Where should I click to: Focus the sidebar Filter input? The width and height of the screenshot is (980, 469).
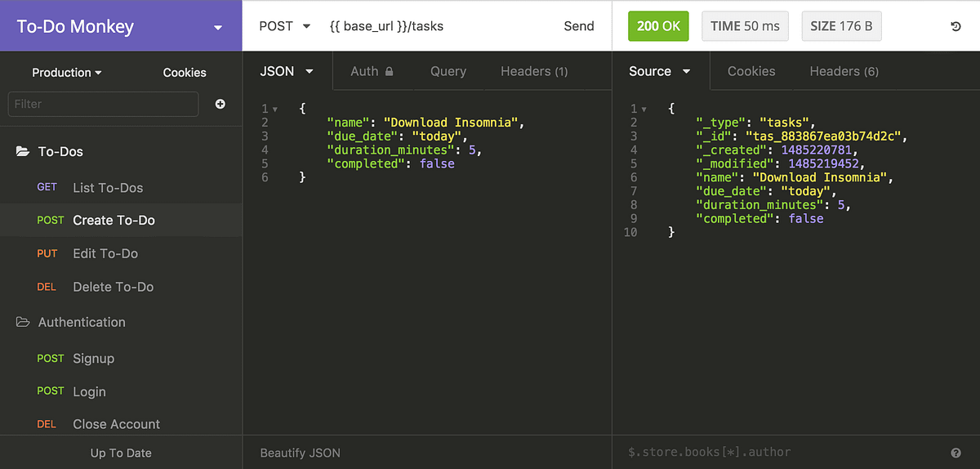coord(103,104)
